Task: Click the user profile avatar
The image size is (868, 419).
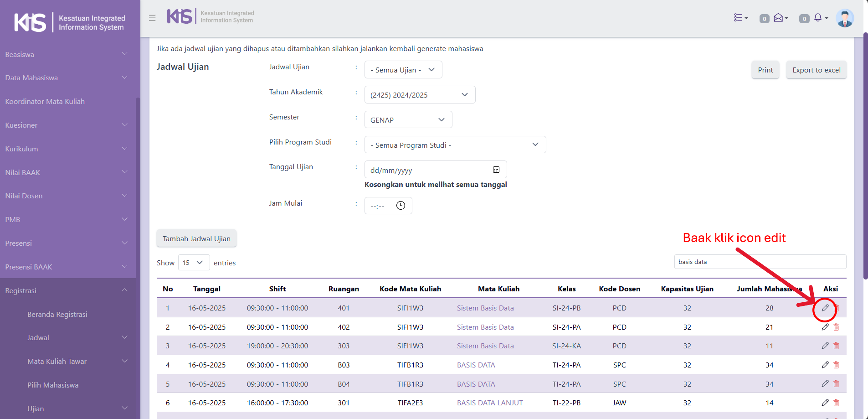Action: (x=844, y=18)
